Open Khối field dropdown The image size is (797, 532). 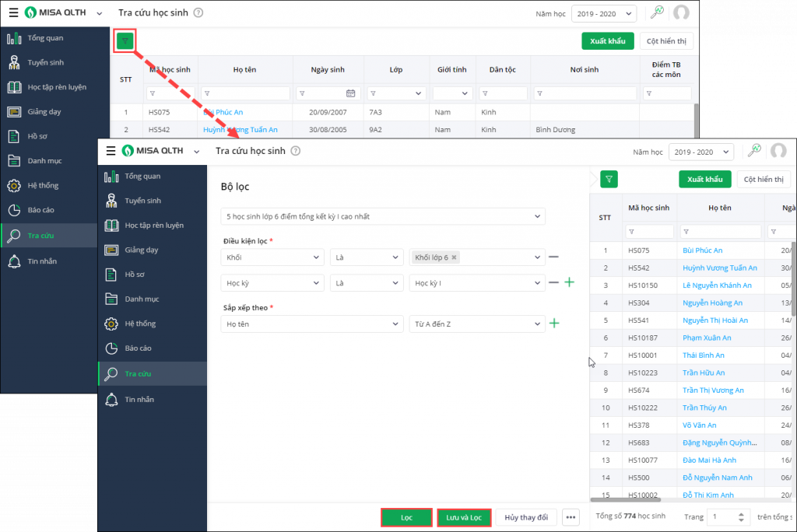coord(272,257)
